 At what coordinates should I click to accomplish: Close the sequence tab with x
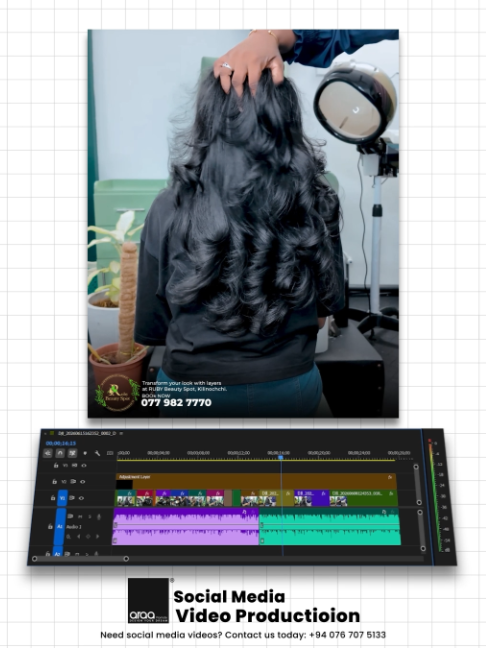[45, 433]
